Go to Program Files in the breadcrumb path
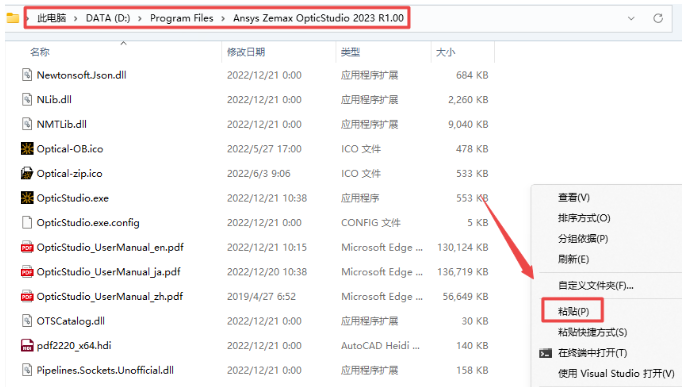 coord(181,18)
